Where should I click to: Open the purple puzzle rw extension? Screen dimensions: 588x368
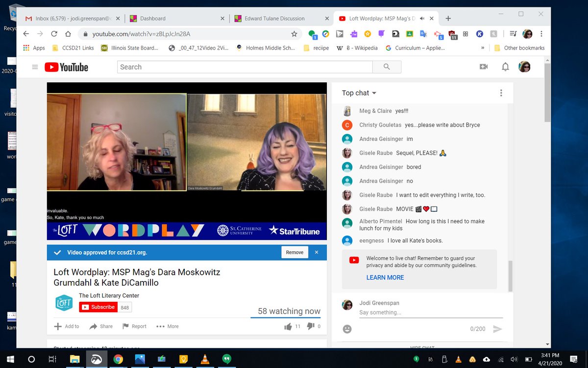353,34
